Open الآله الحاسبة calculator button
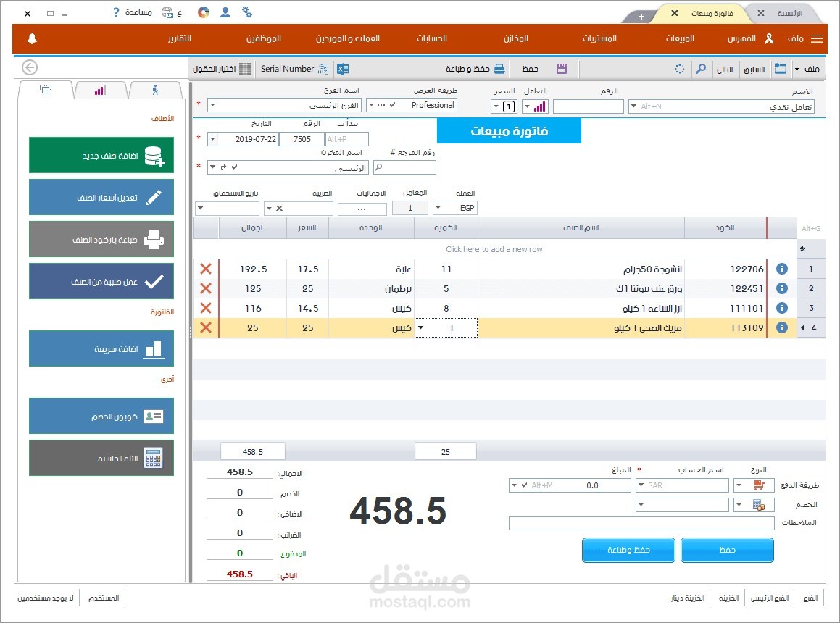The height and width of the screenshot is (623, 840). (x=101, y=458)
